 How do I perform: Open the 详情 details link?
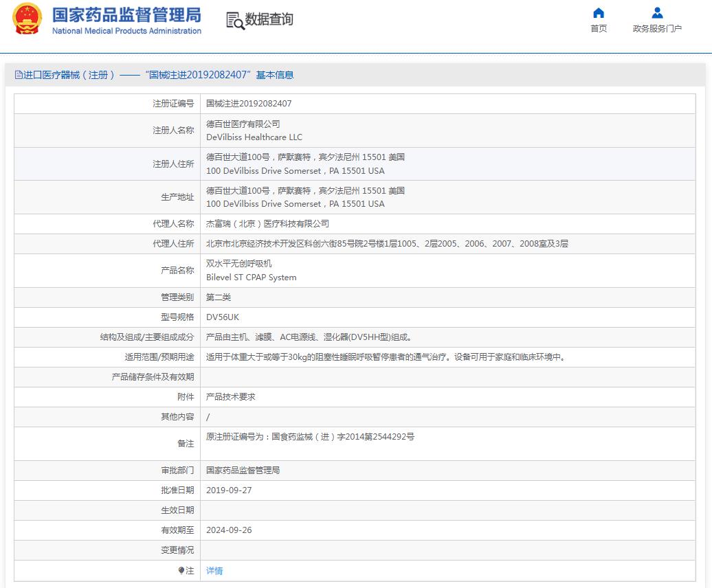click(x=213, y=570)
